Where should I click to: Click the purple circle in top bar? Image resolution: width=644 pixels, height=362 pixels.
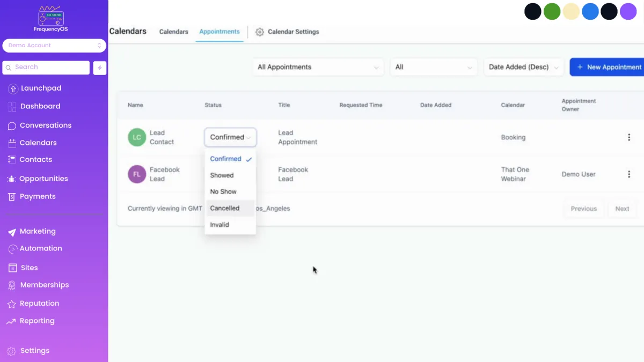[628, 11]
